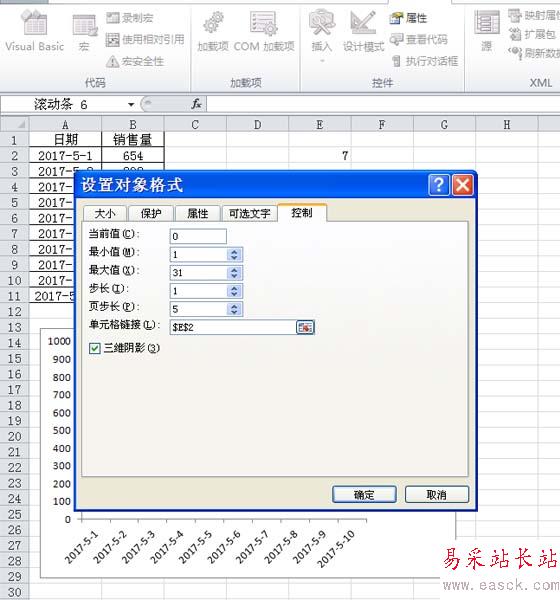Click Refresh Data (刷新数据) in XML group

(x=534, y=53)
